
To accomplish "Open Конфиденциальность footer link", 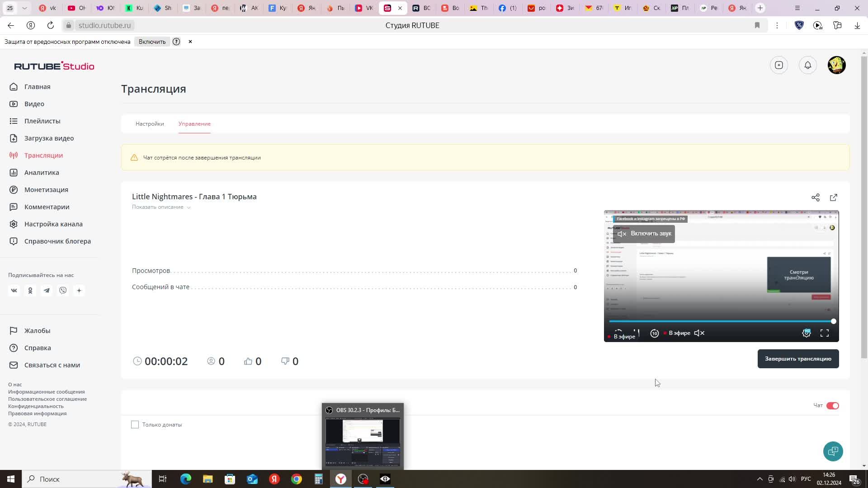I will (36, 406).
